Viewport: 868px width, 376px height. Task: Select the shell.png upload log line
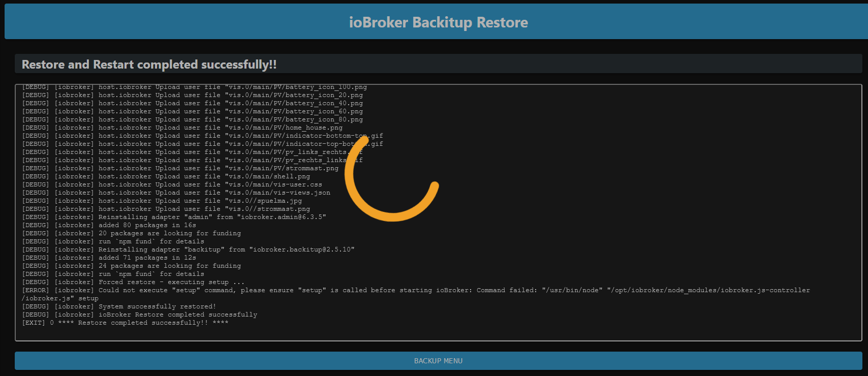coord(166,176)
